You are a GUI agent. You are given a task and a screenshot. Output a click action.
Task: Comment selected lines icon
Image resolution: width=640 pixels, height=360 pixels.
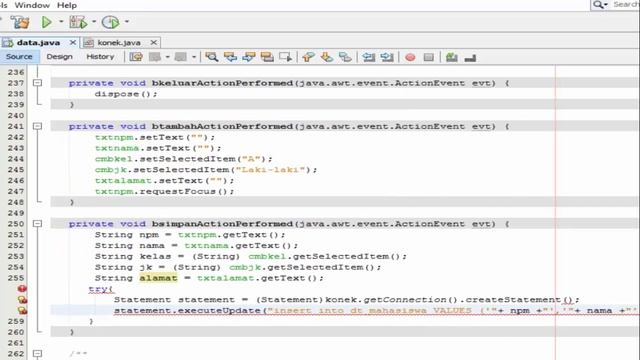click(451, 57)
